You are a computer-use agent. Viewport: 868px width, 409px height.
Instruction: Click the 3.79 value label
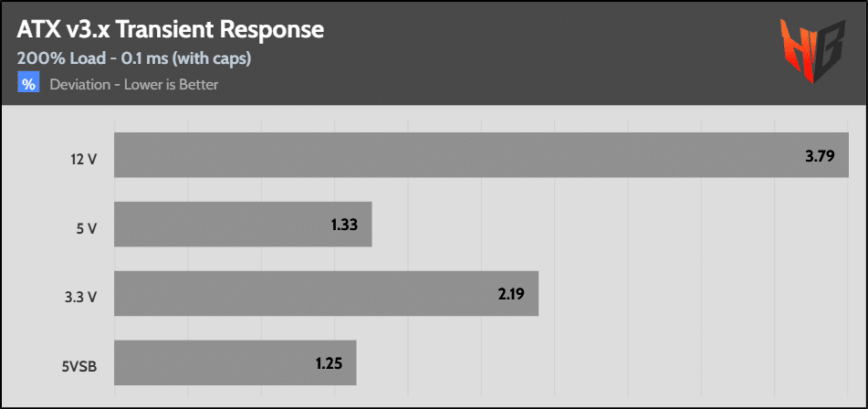tap(821, 156)
